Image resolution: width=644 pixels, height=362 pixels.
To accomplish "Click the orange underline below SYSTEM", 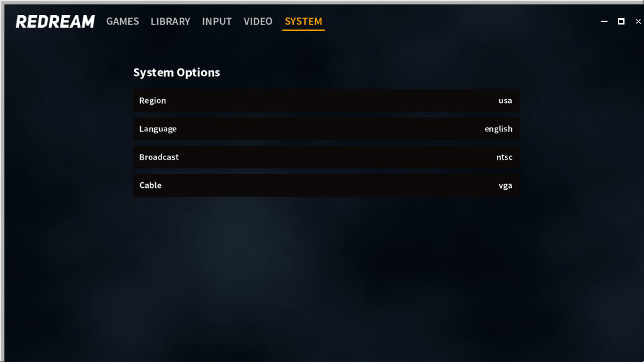I will tap(303, 30).
